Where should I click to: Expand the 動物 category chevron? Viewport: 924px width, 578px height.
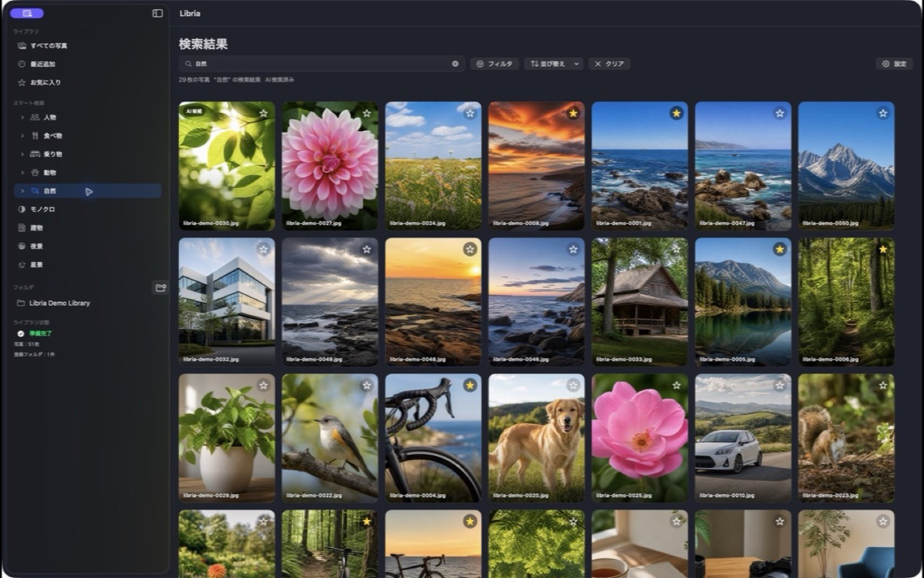tap(22, 173)
